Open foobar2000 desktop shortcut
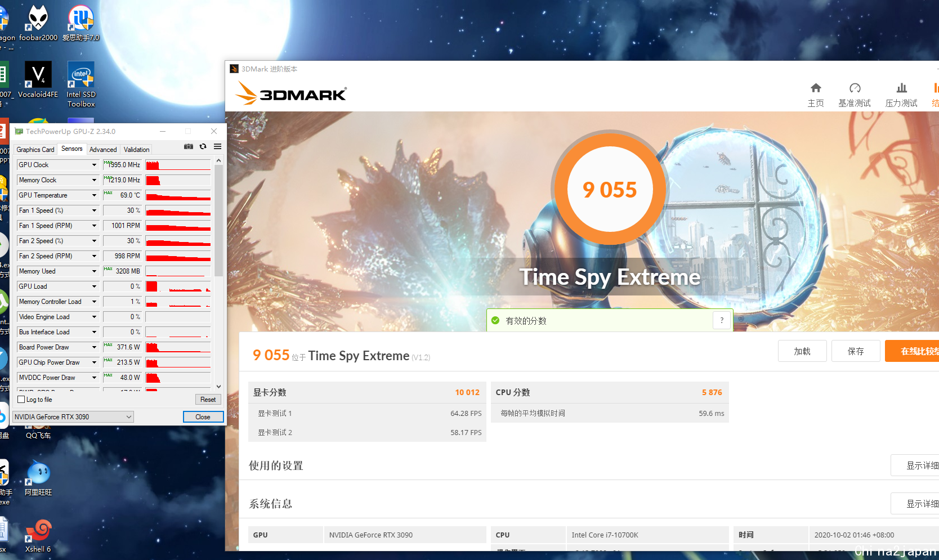Viewport: 939px width, 560px height. coord(38,23)
